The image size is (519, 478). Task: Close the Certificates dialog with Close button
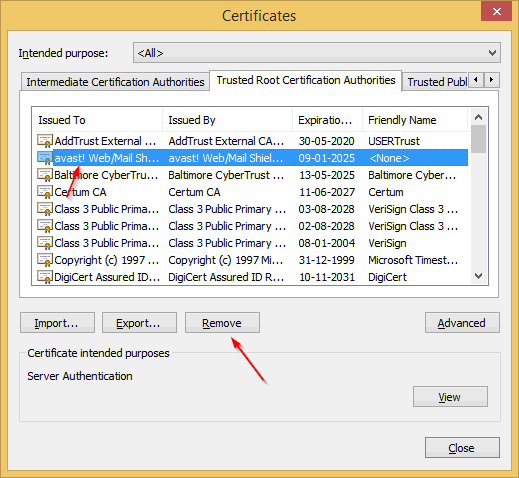coord(462,448)
